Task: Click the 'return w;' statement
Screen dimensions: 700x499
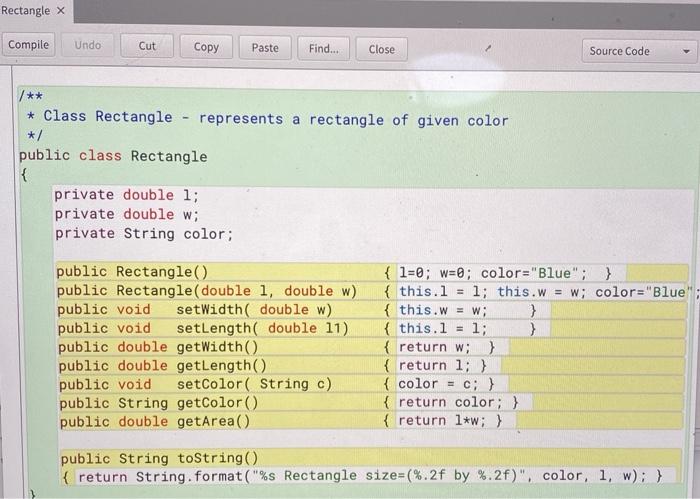Action: point(434,347)
